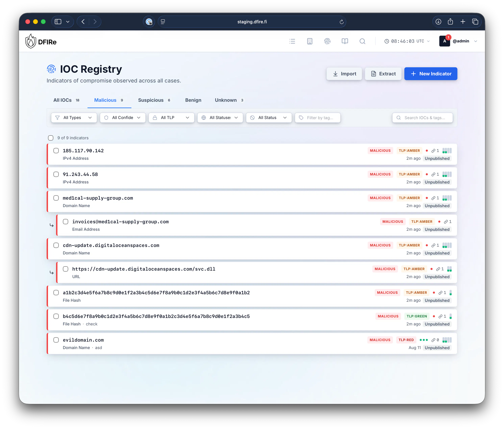The height and width of the screenshot is (429, 504).
Task: Open a new tab with plus icon
Action: click(463, 22)
